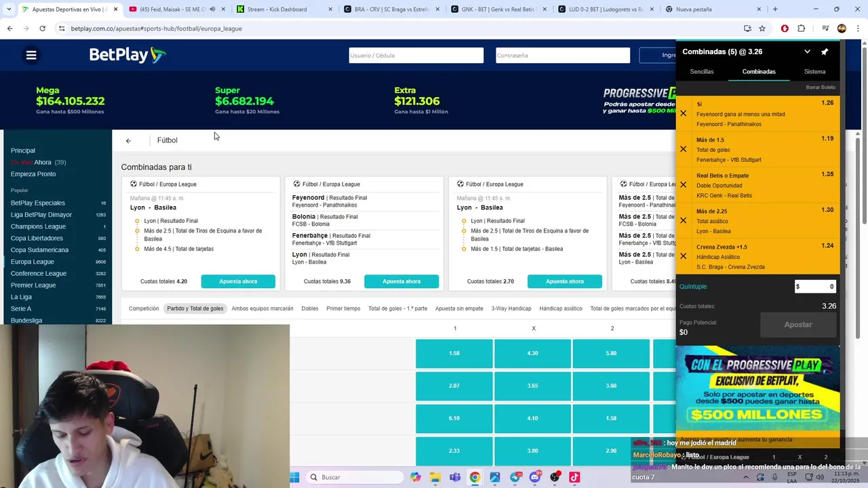Screen dimensions: 868x488
Task: Click Apuesta ahora for 9.36 combo
Action: pos(401,281)
